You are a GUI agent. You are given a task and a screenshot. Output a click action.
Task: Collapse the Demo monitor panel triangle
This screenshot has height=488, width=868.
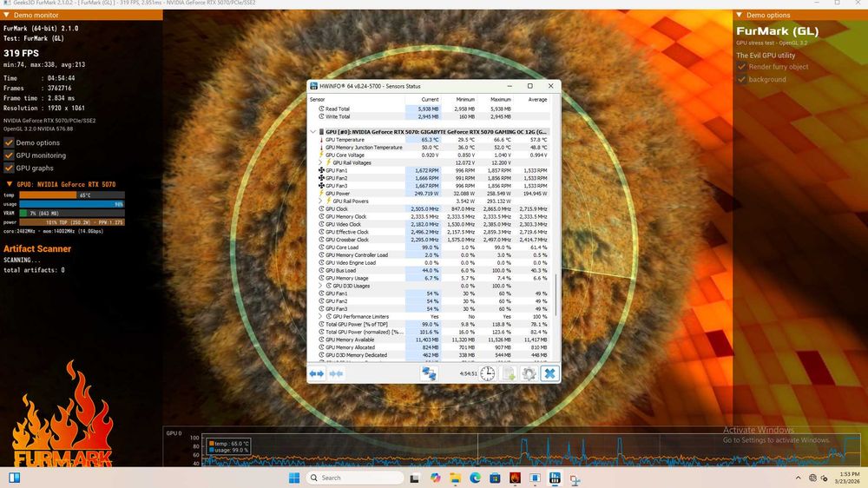click(7, 15)
